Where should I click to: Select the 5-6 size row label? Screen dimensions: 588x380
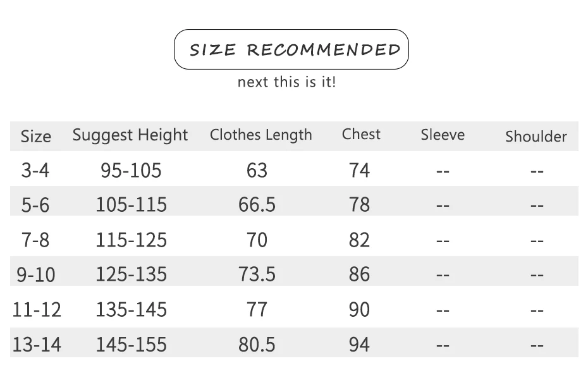[35, 205]
